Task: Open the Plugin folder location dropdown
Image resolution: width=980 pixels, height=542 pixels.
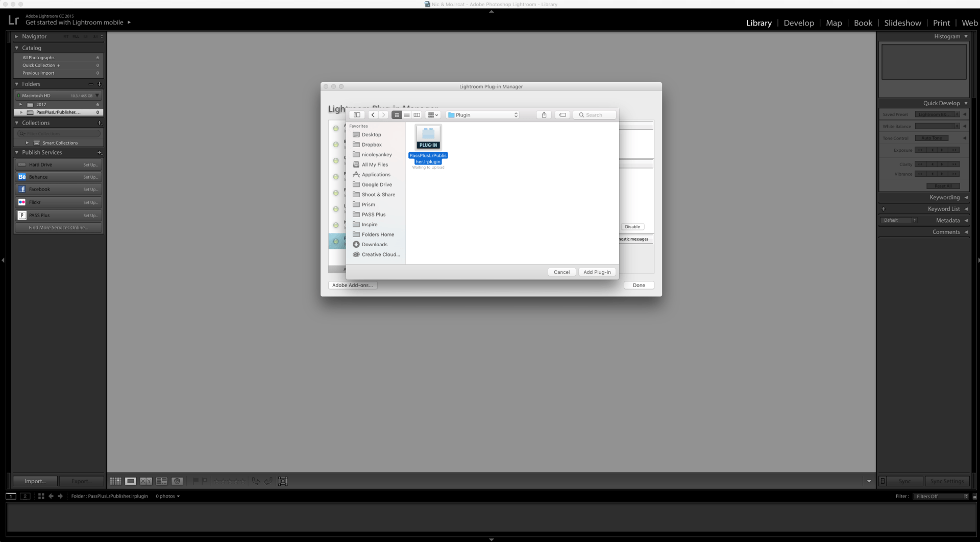Action: [x=483, y=115]
